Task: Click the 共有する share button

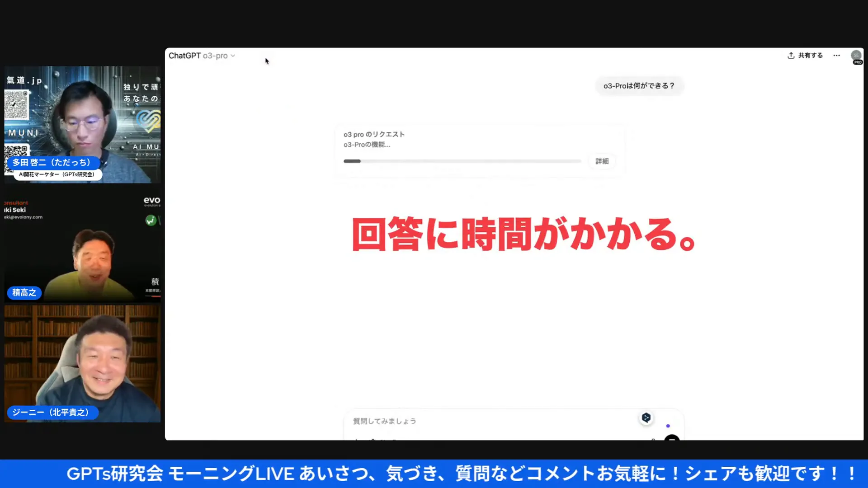Action: pyautogui.click(x=805, y=56)
